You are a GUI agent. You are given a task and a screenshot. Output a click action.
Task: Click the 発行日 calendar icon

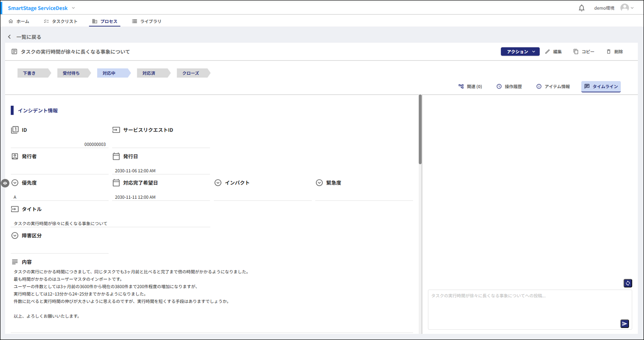coord(116,156)
